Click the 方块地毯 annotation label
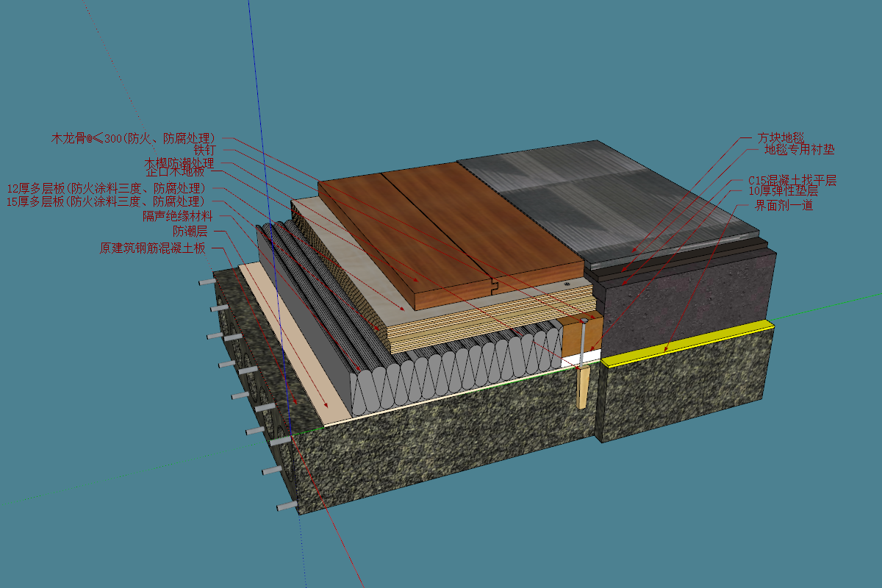The width and height of the screenshot is (882, 588). pyautogui.click(x=781, y=137)
